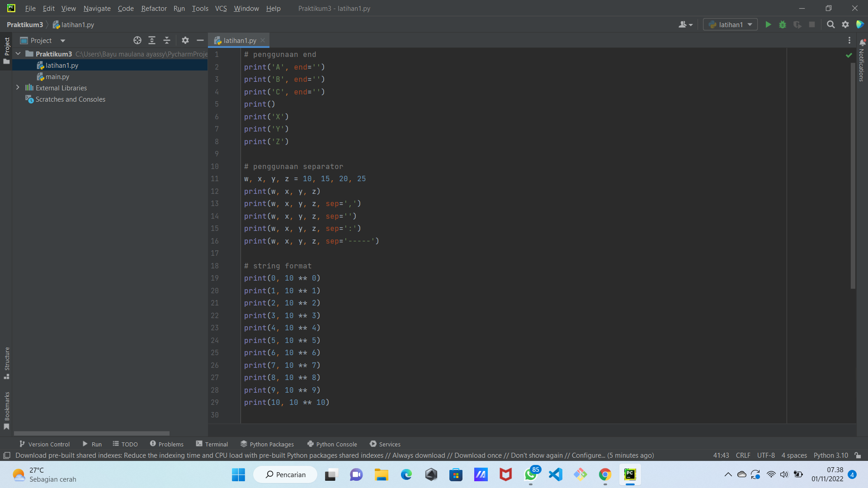Collapse All in the Project tree toolbar
The height and width of the screenshot is (488, 868).
(x=166, y=40)
